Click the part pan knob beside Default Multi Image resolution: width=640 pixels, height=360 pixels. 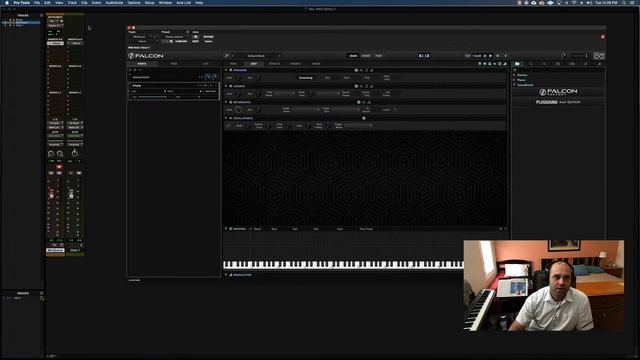[214, 77]
